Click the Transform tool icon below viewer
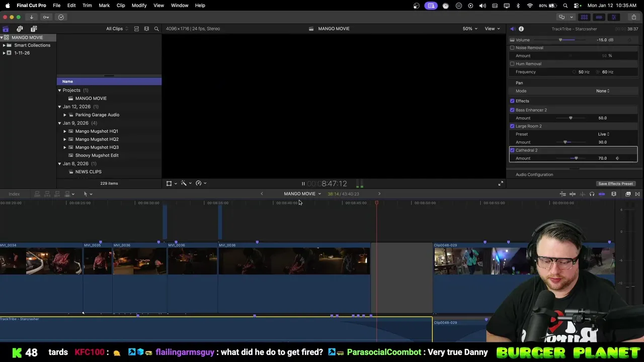644x362 pixels. (169, 184)
